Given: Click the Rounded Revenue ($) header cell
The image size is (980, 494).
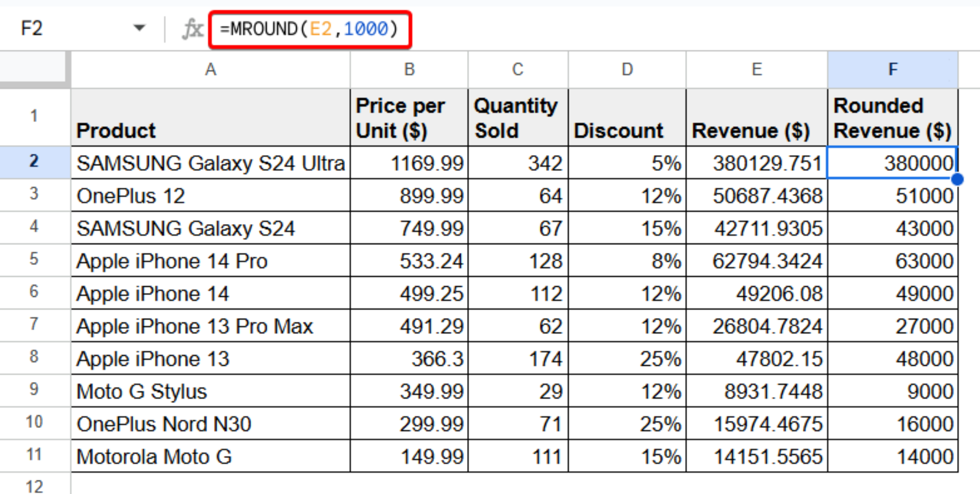Looking at the screenshot, I should 893,117.
